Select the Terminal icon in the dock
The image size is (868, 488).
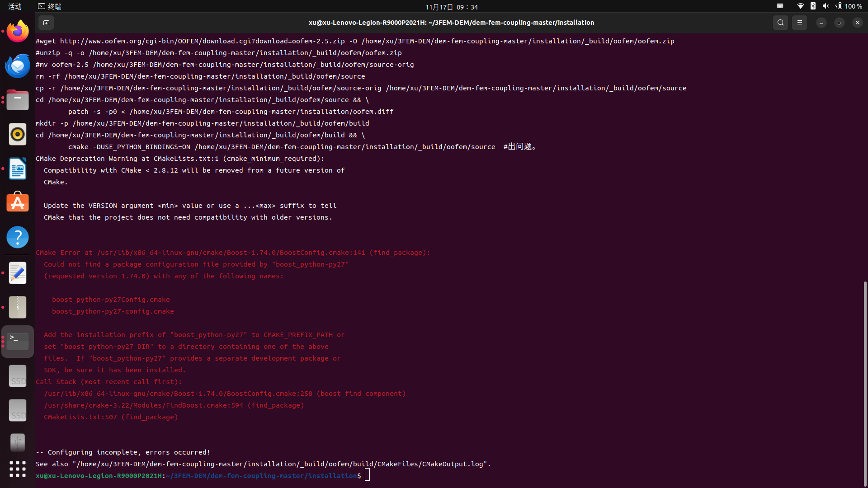[x=17, y=341]
